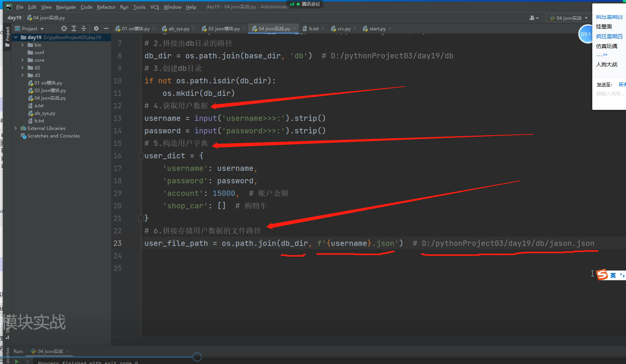Switch to the src.py tab
The image size is (626, 364).
[x=344, y=28]
